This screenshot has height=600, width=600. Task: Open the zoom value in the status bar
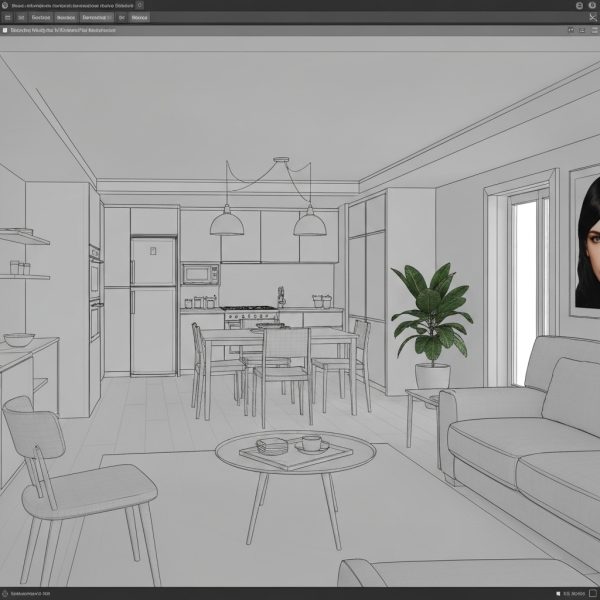click(x=573, y=593)
